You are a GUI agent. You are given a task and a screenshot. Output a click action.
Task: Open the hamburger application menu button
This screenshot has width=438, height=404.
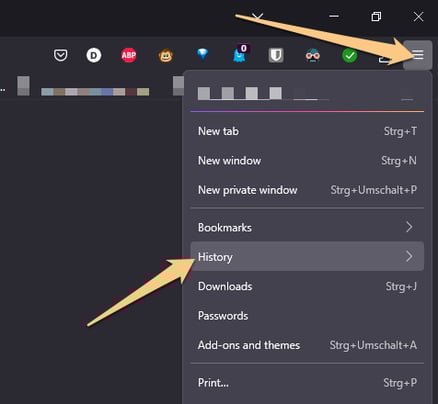click(x=418, y=55)
